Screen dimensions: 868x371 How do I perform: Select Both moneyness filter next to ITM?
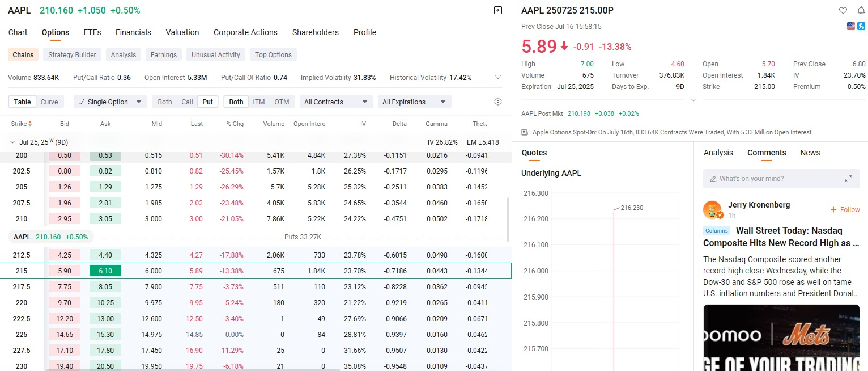pyautogui.click(x=236, y=102)
